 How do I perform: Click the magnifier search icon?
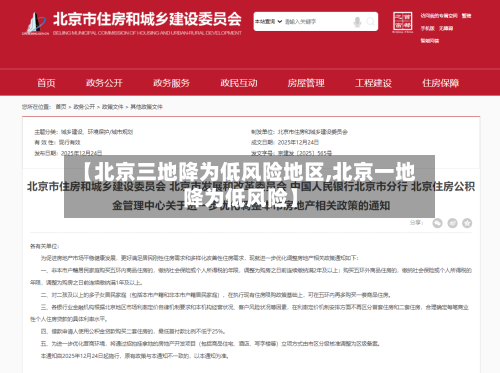[370, 22]
